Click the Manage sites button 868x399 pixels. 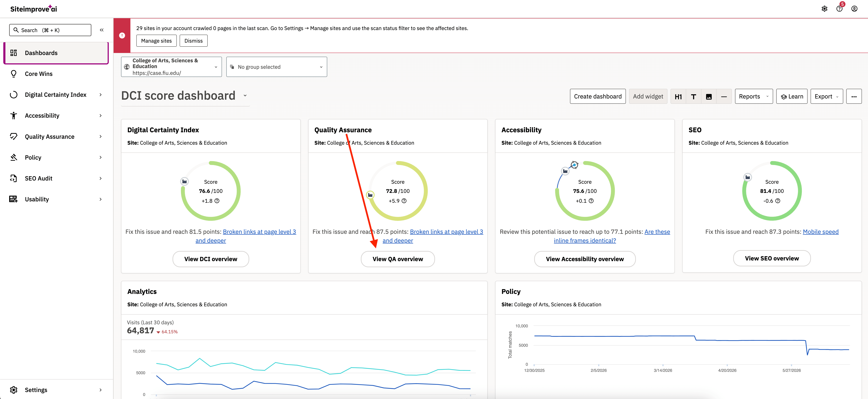[x=156, y=41]
